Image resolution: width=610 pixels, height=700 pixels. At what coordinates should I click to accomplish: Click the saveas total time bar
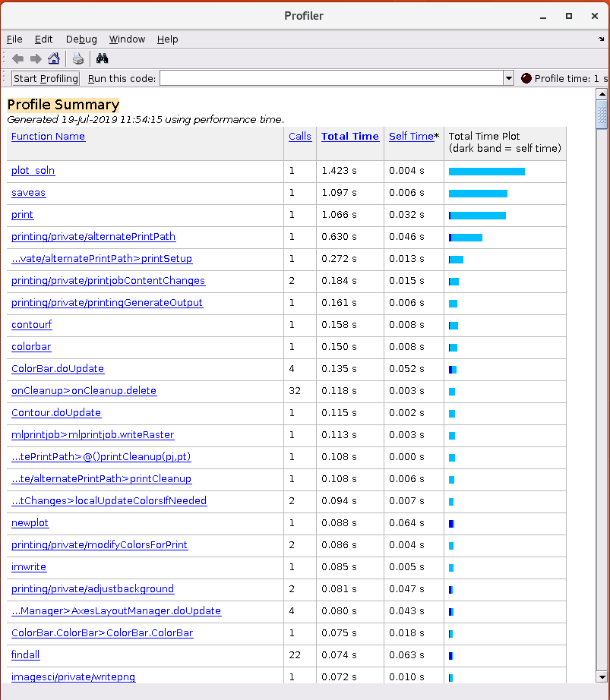tap(478, 194)
